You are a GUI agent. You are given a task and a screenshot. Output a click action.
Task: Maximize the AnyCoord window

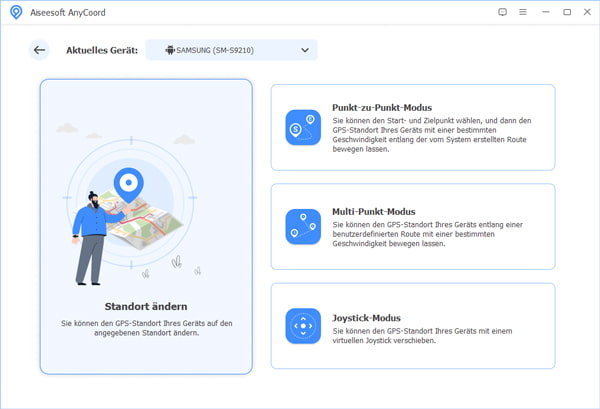[567, 12]
